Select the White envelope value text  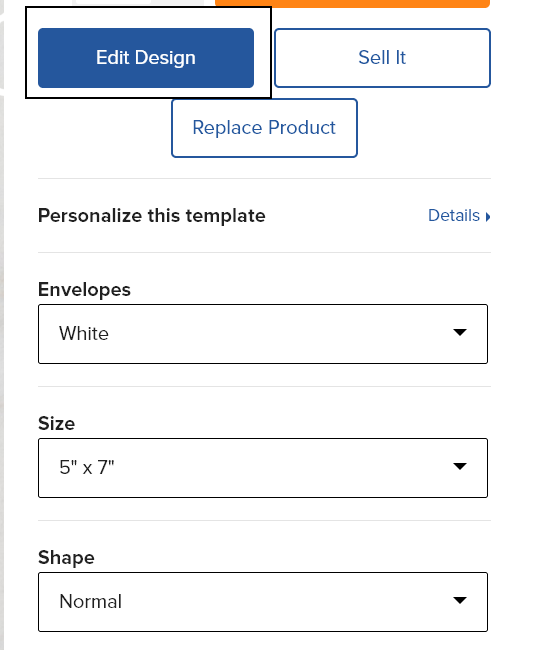pos(84,334)
